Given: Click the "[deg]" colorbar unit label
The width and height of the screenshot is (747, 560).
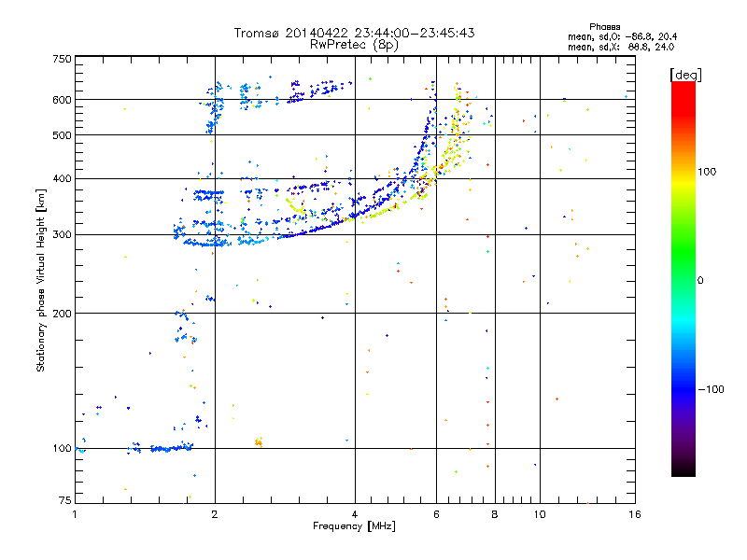Looking at the screenshot, I should (x=685, y=75).
